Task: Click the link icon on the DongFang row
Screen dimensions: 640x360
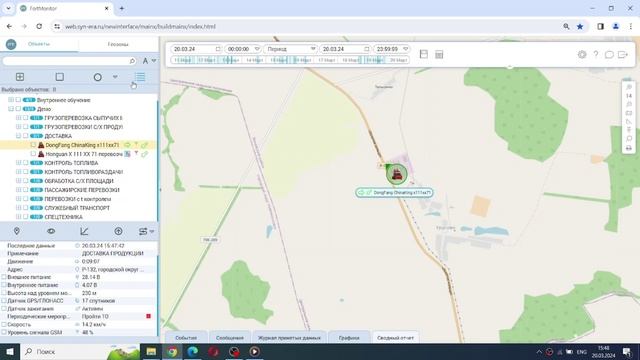Action: pos(144,145)
